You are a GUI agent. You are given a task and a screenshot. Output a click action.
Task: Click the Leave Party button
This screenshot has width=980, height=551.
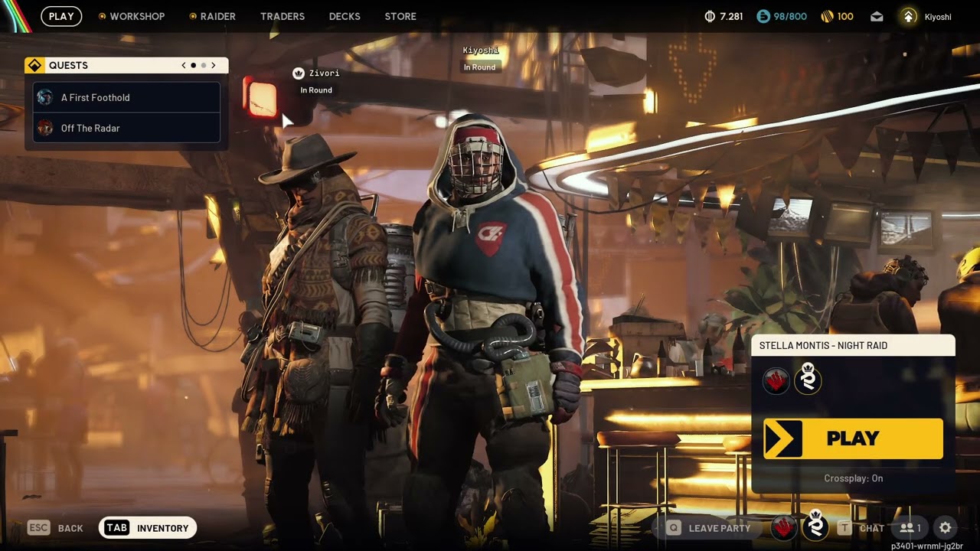(x=720, y=528)
